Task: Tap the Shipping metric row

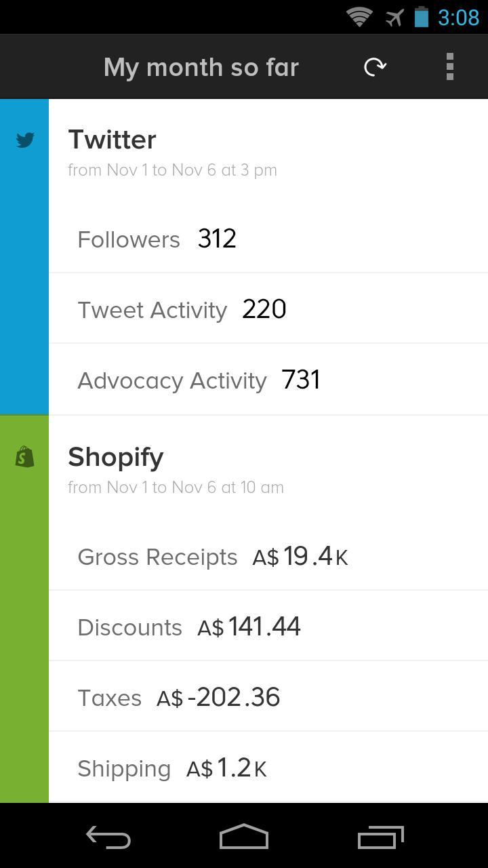Action: pos(268,768)
